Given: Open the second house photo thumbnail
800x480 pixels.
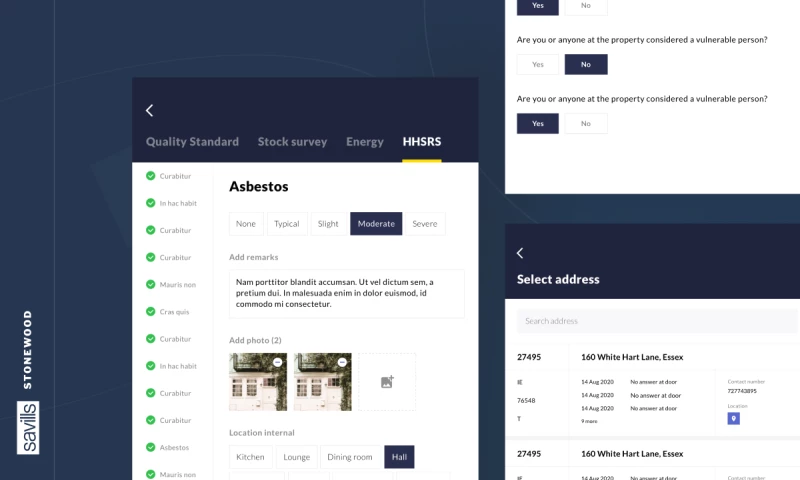Looking at the screenshot, I should (322, 382).
